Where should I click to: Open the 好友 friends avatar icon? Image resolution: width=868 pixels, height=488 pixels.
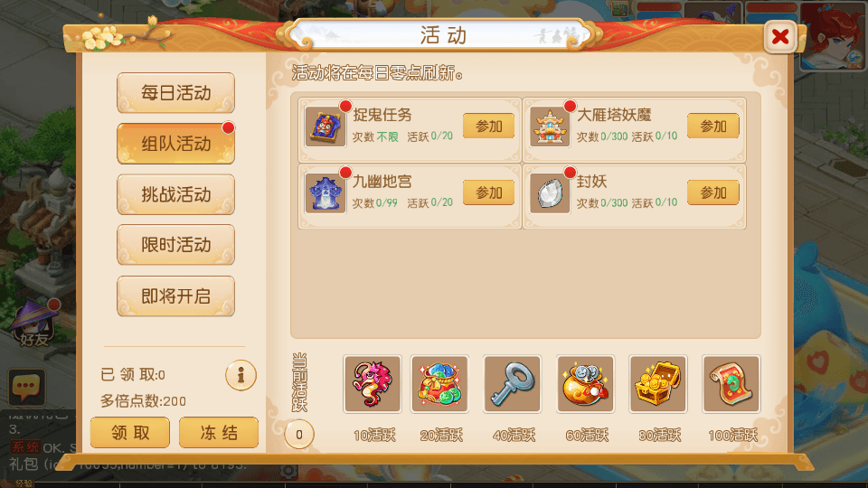(x=34, y=324)
